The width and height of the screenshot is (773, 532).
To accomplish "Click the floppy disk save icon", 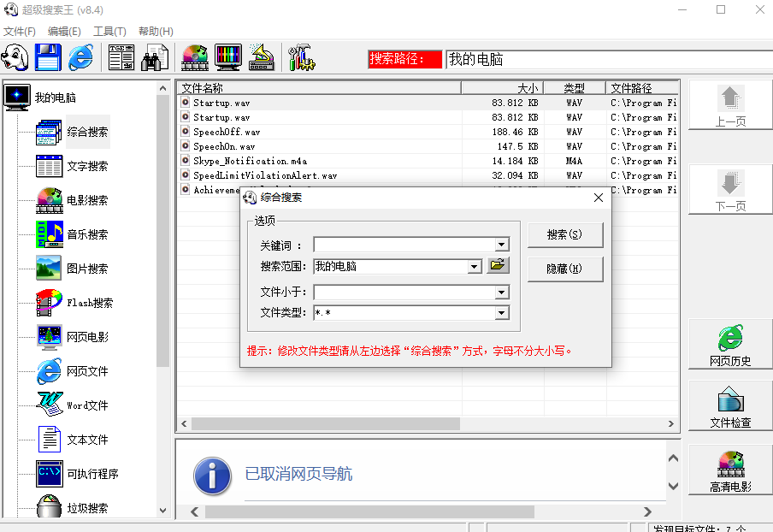I will tap(48, 57).
